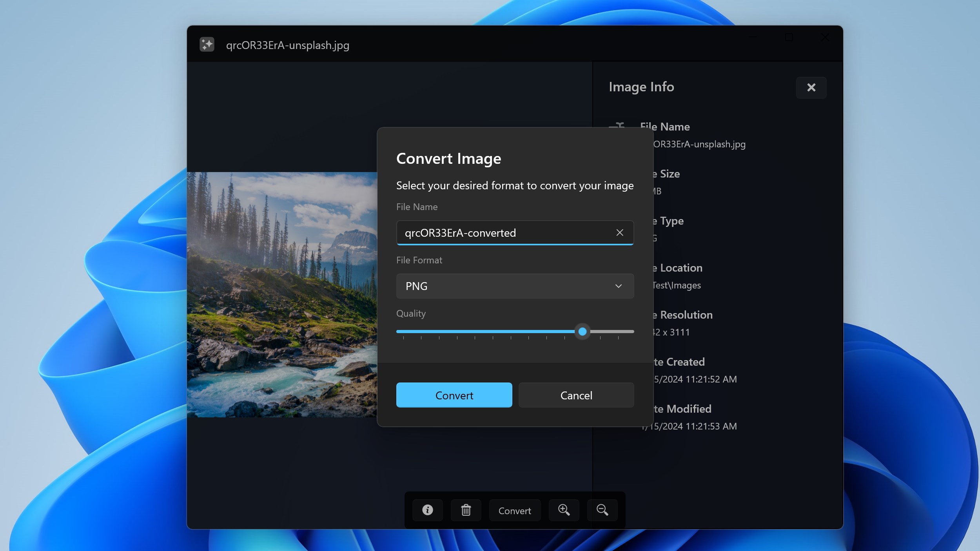Close the image viewer window
980x551 pixels.
coord(825,37)
